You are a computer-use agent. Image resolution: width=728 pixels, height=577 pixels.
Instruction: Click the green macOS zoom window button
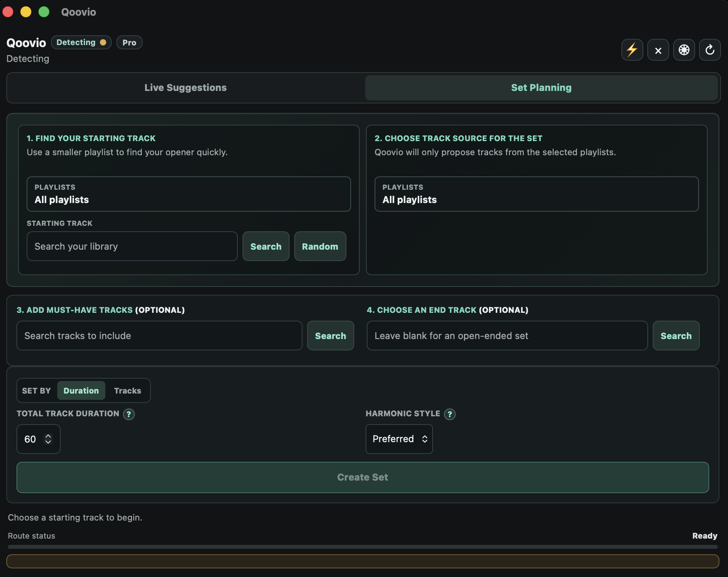click(x=44, y=12)
